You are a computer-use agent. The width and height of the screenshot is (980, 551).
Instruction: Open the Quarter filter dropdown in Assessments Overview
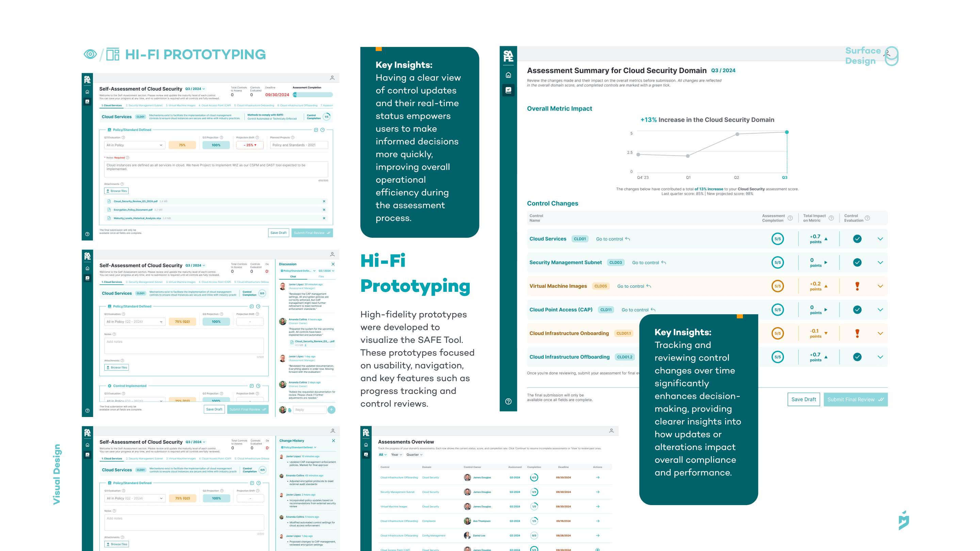pyautogui.click(x=414, y=454)
